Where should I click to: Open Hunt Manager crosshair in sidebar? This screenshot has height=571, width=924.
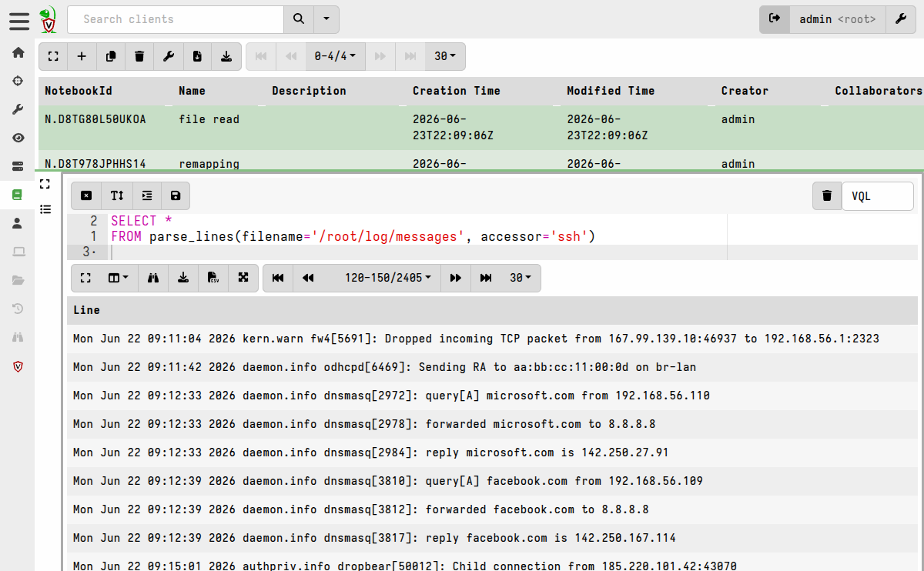[18, 81]
